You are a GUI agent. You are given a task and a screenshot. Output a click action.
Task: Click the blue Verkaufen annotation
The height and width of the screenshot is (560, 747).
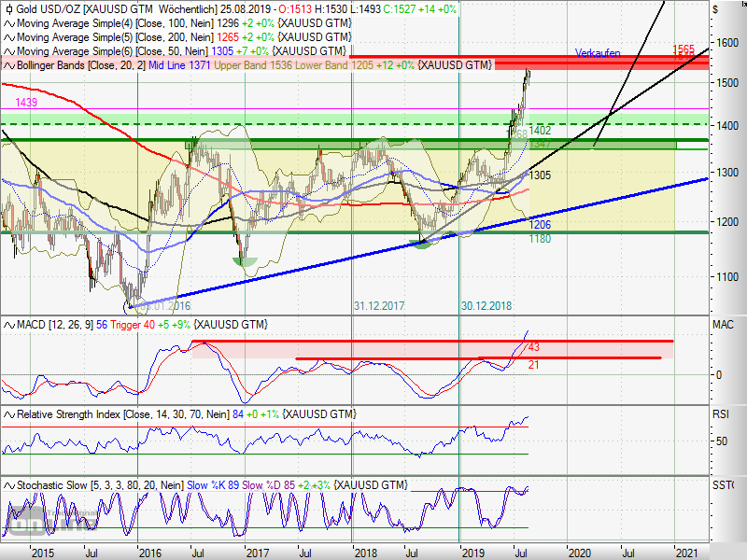point(598,53)
